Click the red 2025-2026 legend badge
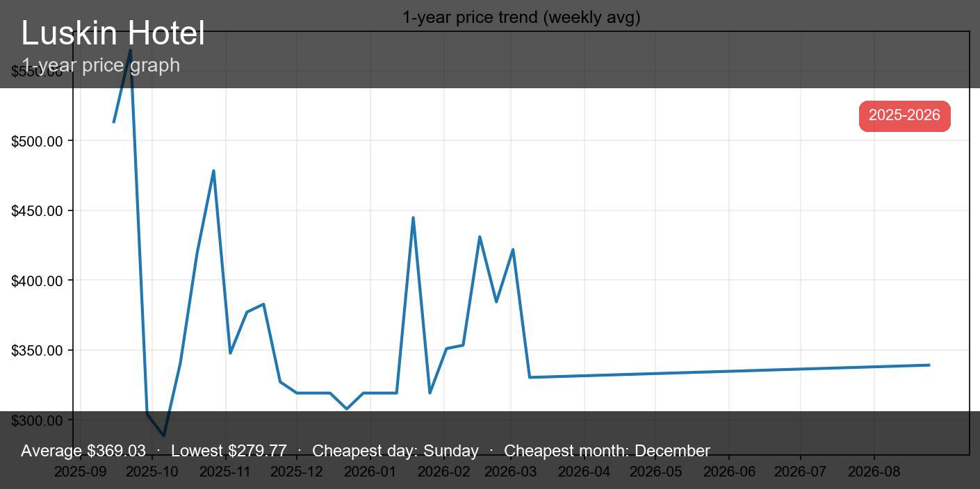The image size is (980, 489). tap(904, 115)
